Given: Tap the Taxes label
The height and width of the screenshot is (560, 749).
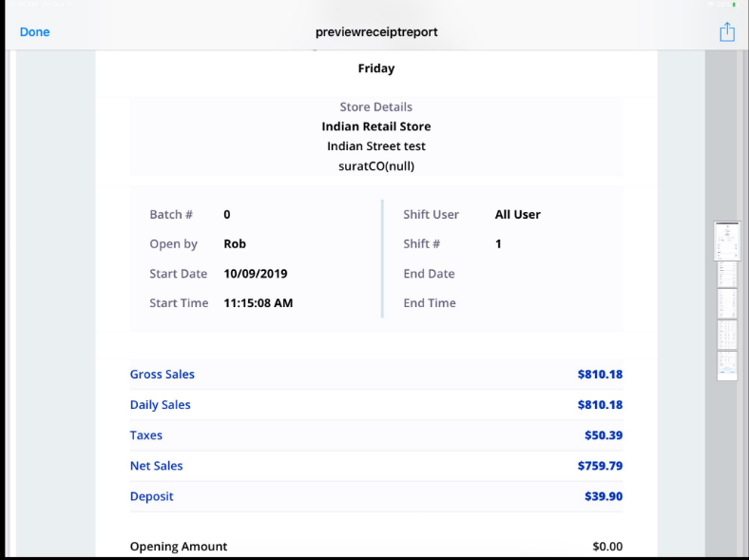Looking at the screenshot, I should pos(146,435).
